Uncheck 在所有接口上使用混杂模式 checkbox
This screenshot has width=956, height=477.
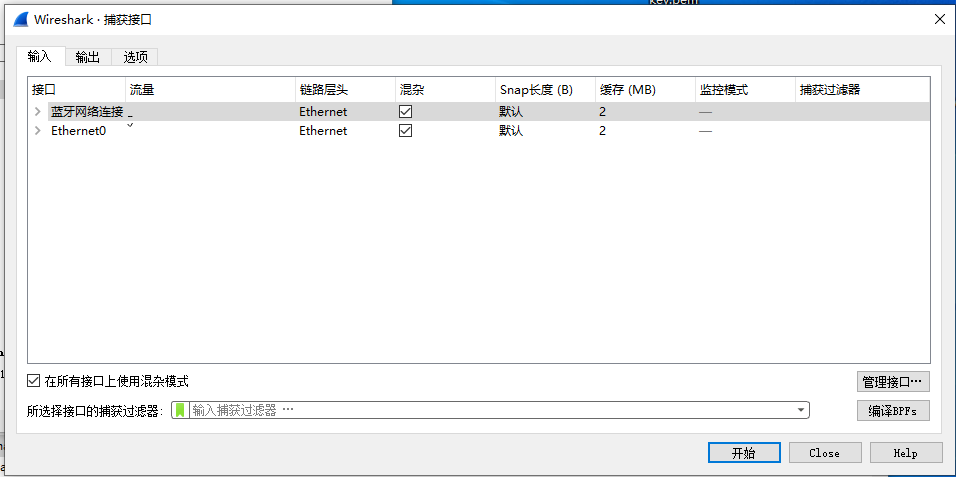[34, 382]
